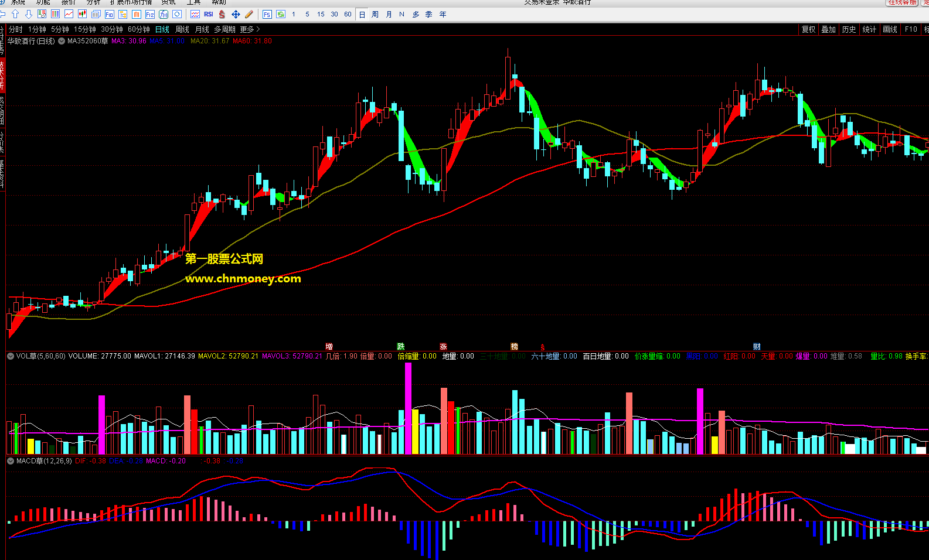The image size is (929, 560).
Task: Open the candlestick chart icon
Action: pos(82,14)
